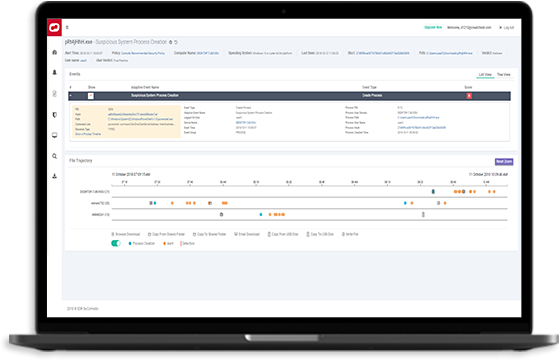Collapse the Suspicious System Process Creation row
Screen dimensions: 560x361
pos(70,96)
